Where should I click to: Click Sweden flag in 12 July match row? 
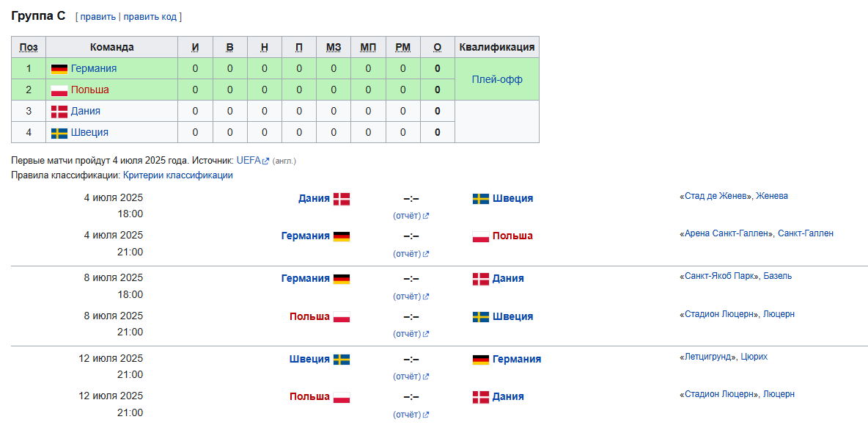(342, 360)
